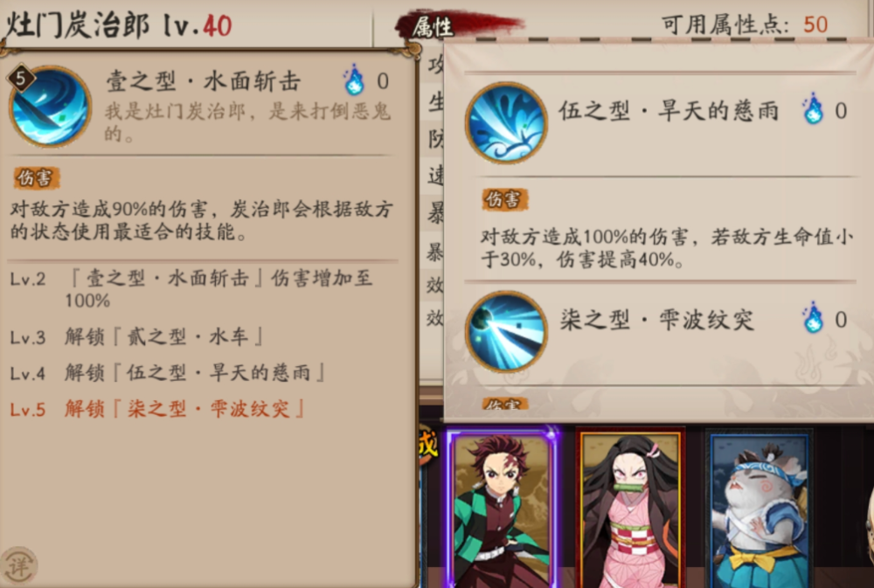Image resolution: width=874 pixels, height=588 pixels.
Task: Select the Lv.5 解锁 柒之型·雫波纹突 entry
Action: pos(157,409)
